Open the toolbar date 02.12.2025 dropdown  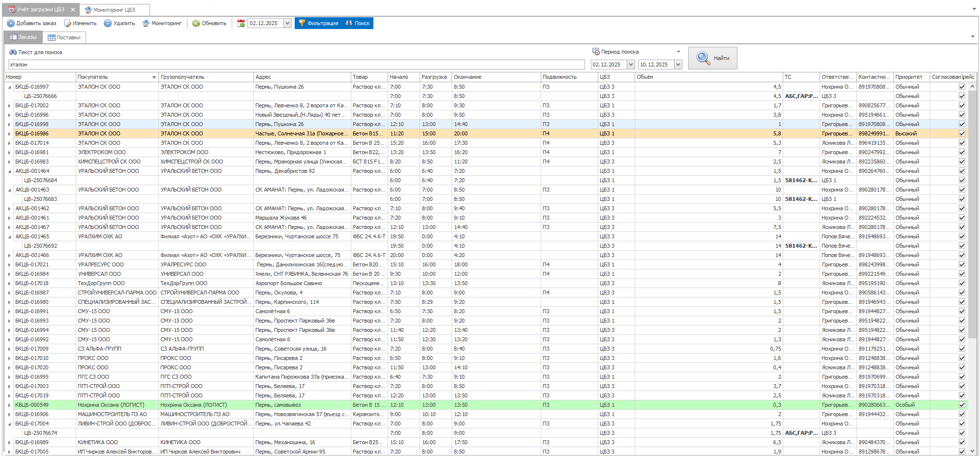[x=287, y=23]
